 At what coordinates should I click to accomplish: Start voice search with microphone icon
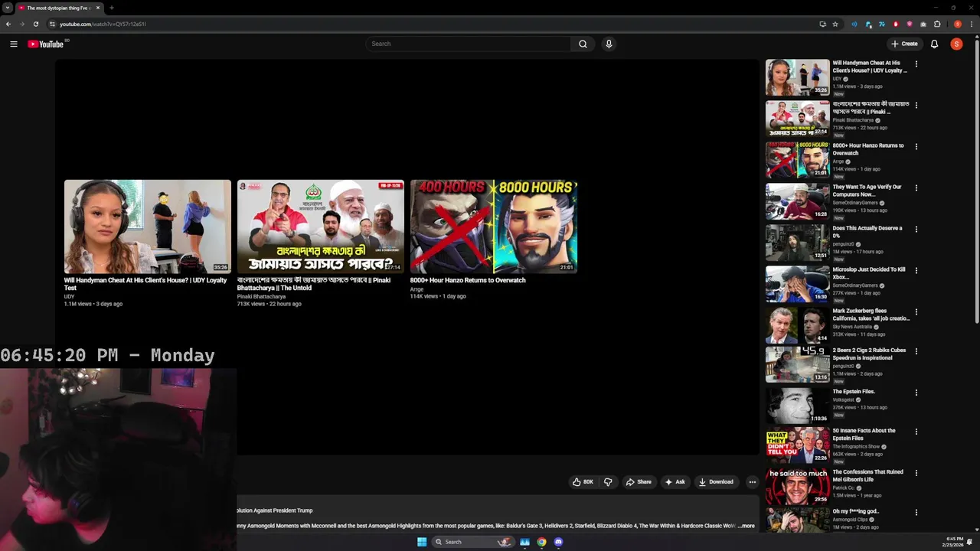pos(609,44)
